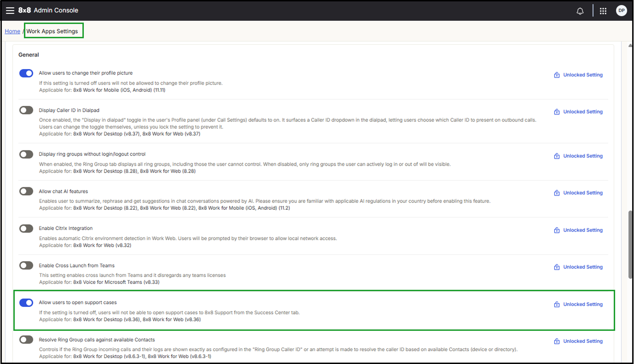Click Unlocked Setting link for Resolve Ring Group calls

583,341
